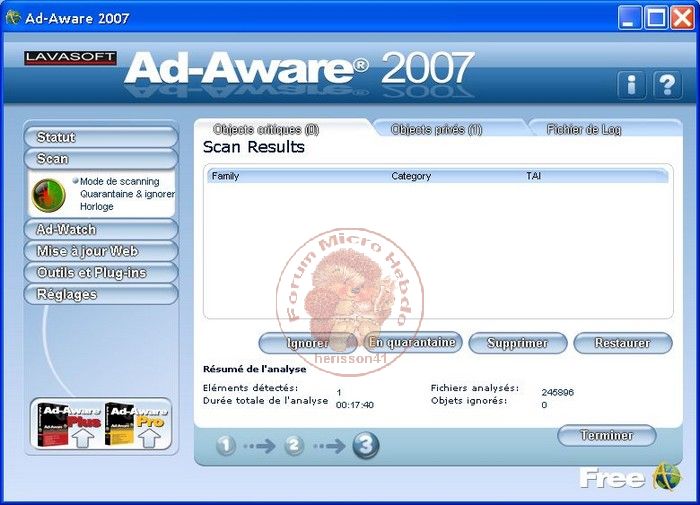This screenshot has height=505, width=700.
Task: Close the Ad-Aware 2007 window
Action: pos(683,18)
